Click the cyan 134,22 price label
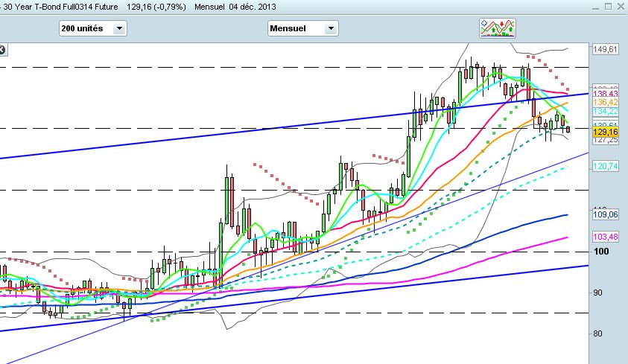 pos(605,111)
